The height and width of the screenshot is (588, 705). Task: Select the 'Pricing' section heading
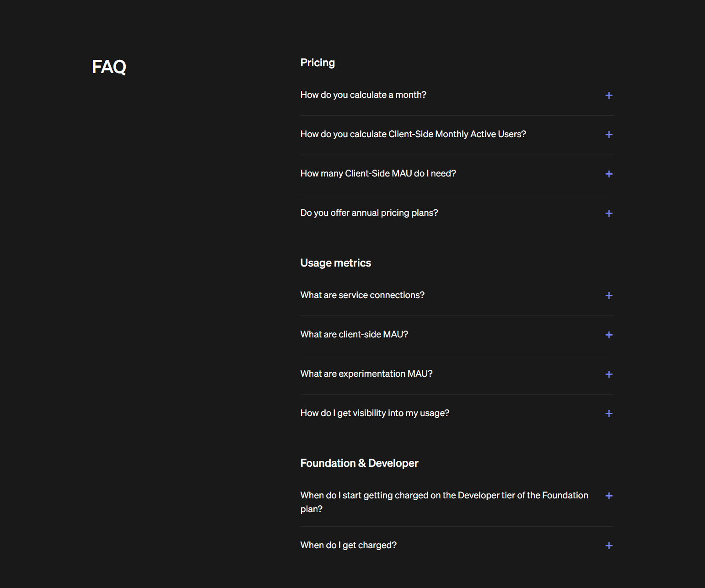(318, 63)
